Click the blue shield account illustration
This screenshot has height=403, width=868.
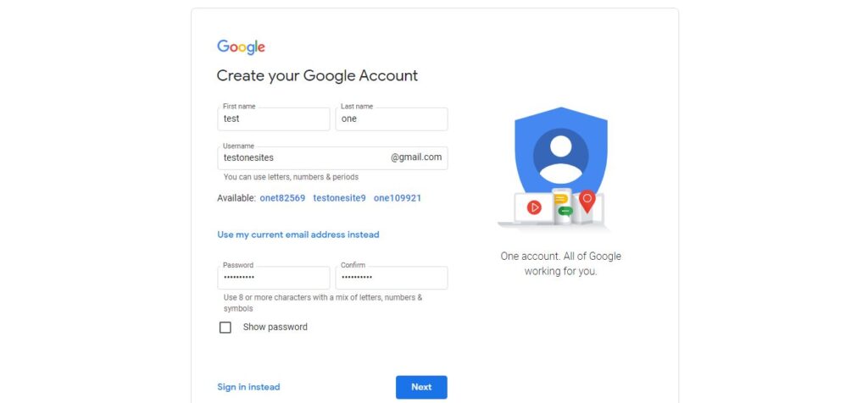tap(560, 151)
